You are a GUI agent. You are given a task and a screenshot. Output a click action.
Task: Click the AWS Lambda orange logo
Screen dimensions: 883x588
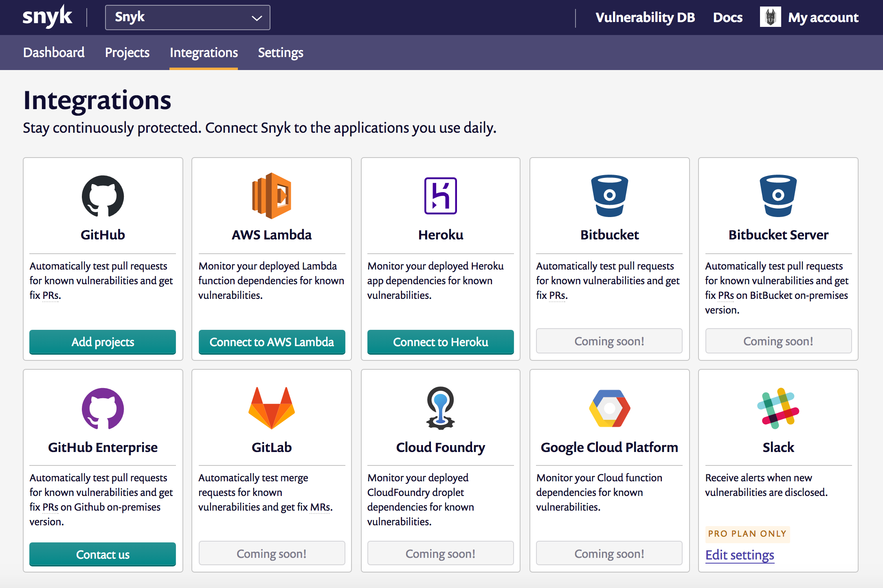(x=272, y=196)
